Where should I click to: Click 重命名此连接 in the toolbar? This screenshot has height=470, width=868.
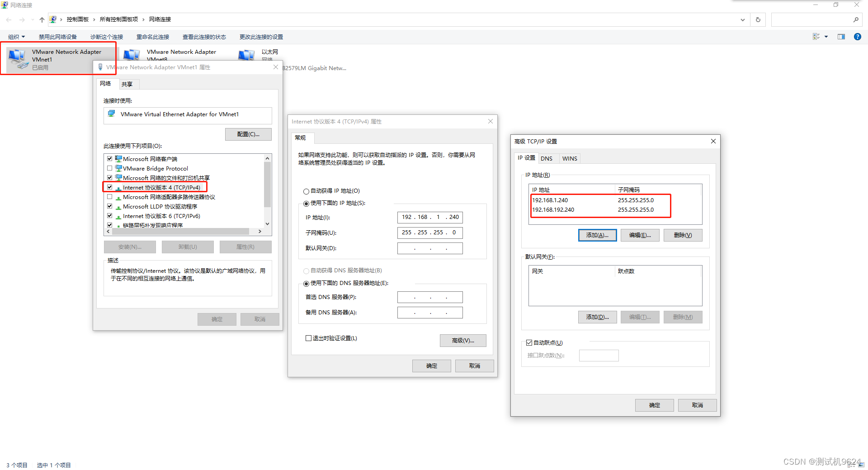[153, 37]
